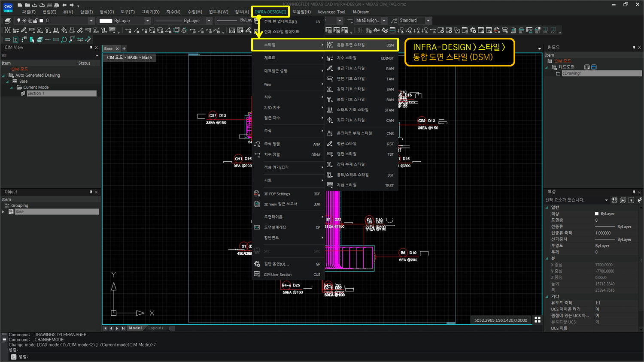Click the CVL icon in right toolbar

click(x=553, y=30)
